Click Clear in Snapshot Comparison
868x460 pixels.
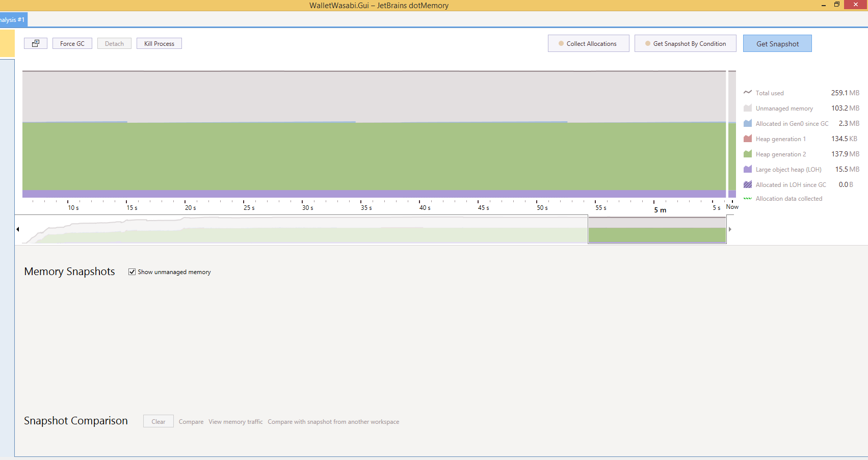[159, 421]
